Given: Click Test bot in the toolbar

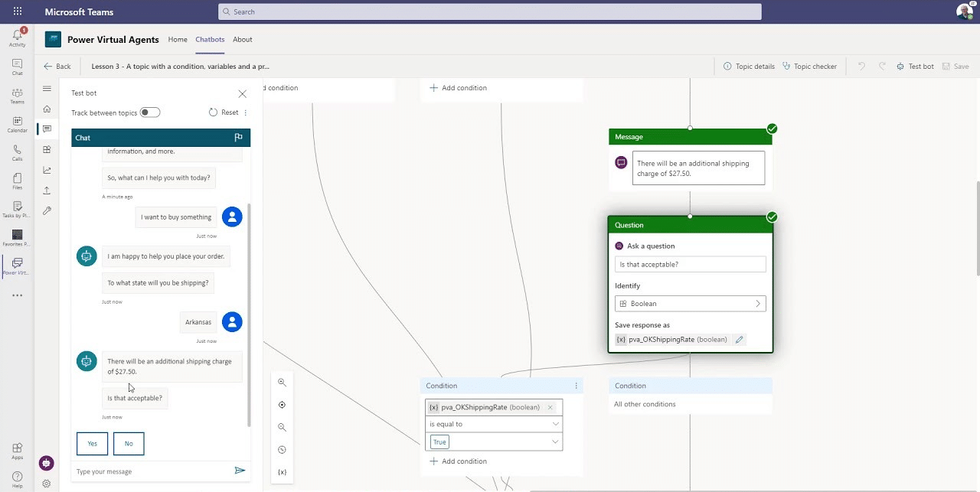Looking at the screenshot, I should tap(915, 67).
